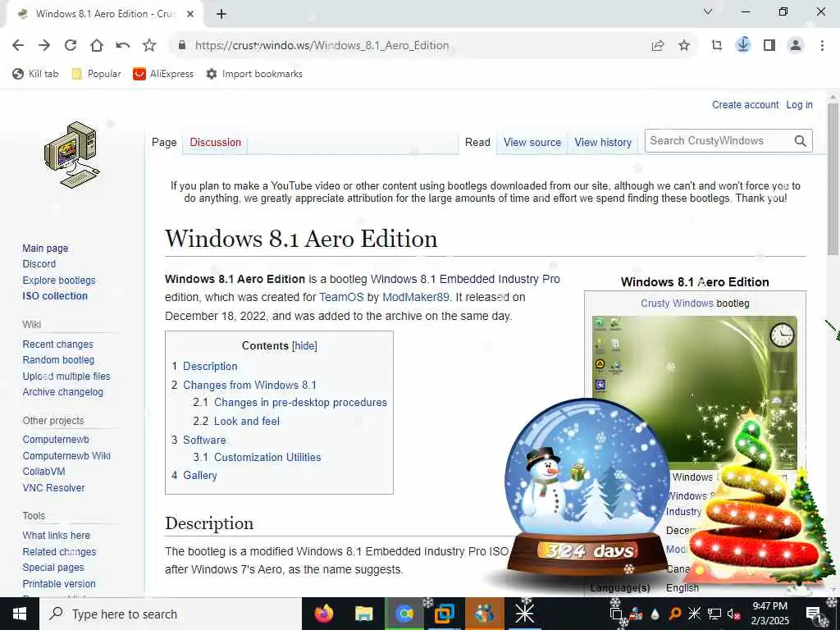Open Windows 8.1 Embedded Industry Pro link
The height and width of the screenshot is (630, 840).
coord(465,279)
